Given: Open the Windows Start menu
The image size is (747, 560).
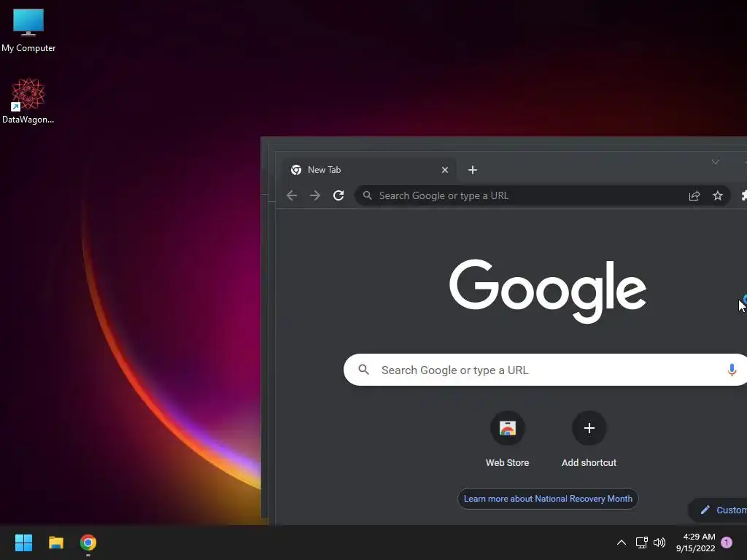Looking at the screenshot, I should (x=23, y=542).
